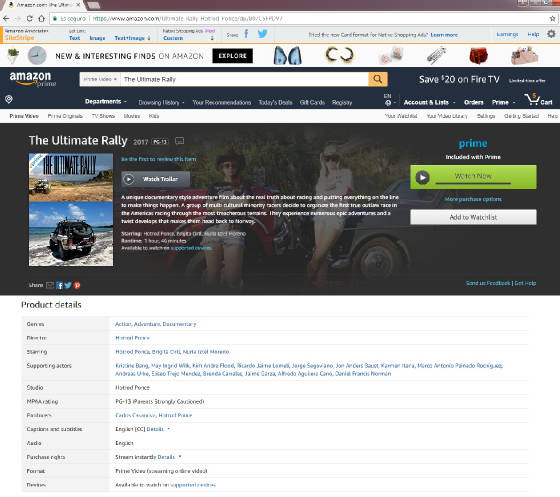Click SiteStripe Earnings link

point(507,34)
